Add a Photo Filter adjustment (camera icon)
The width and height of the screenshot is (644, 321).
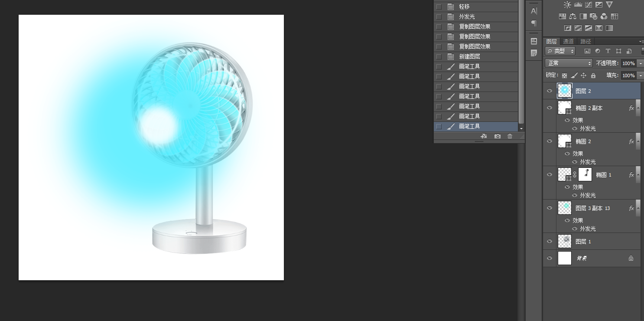point(594,16)
